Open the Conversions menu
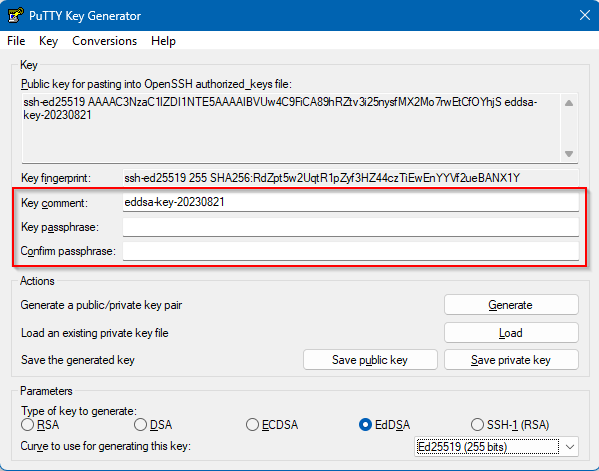The image size is (599, 471). pos(104,41)
